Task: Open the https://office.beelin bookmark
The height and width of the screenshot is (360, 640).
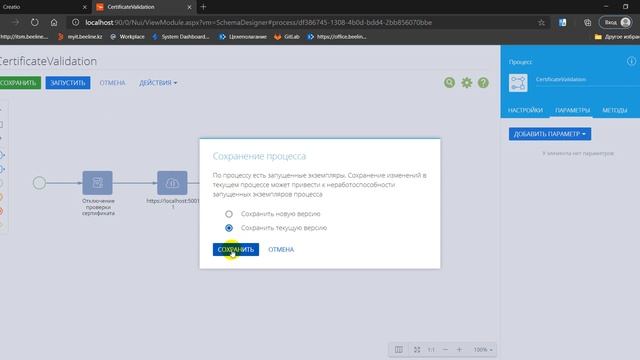Action: point(337,37)
